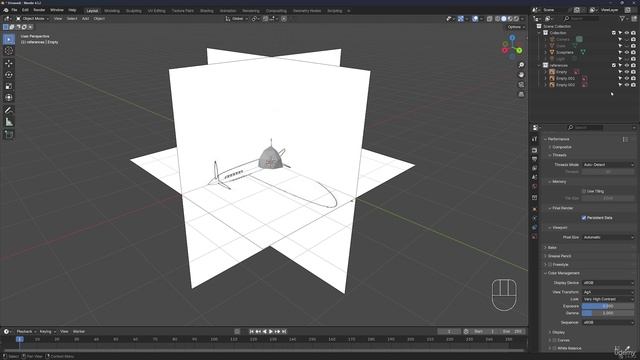The image size is (640, 360).
Task: Select the Measure tool
Action: point(9,122)
